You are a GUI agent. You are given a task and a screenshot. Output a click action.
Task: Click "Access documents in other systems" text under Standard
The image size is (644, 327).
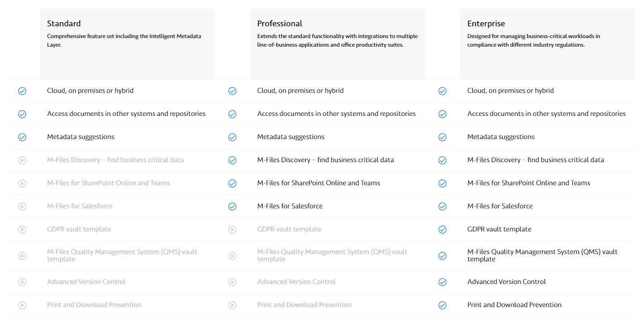(126, 114)
